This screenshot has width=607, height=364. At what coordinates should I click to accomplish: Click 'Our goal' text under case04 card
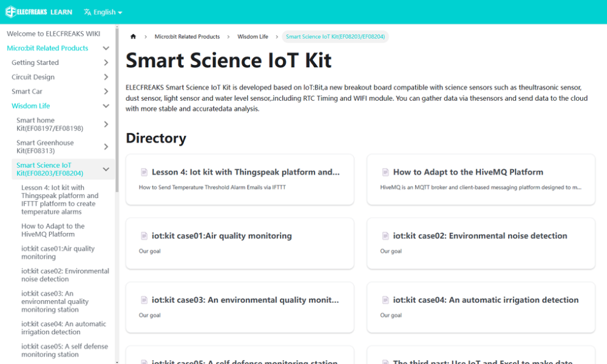390,315
